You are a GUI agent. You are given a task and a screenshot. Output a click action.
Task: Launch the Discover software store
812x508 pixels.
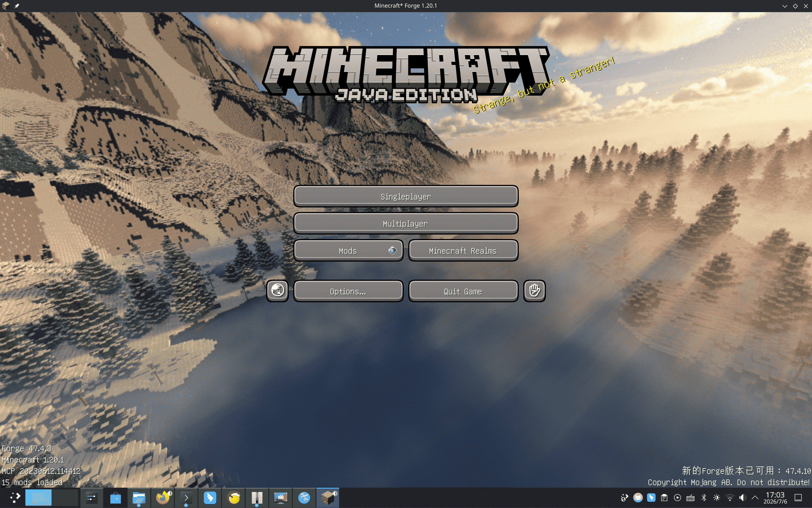[x=115, y=498]
